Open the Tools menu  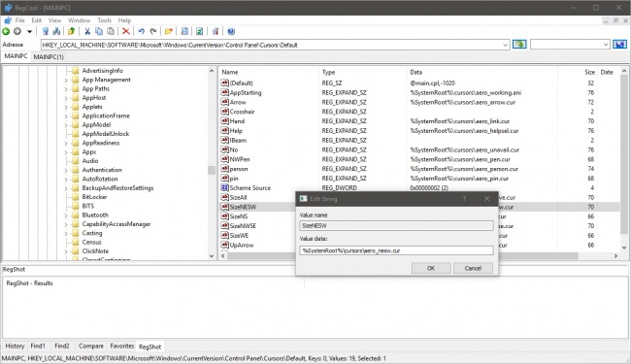[104, 20]
